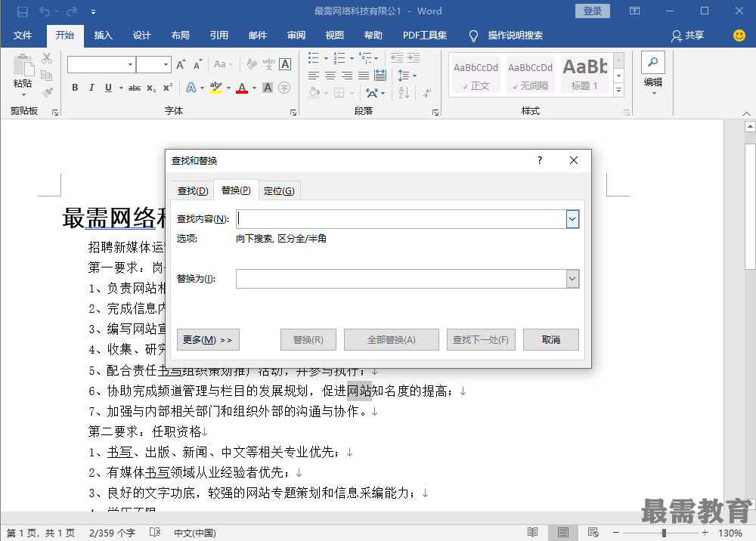Click the 共享 share button
Screen dimensions: 756x541
tap(687, 36)
